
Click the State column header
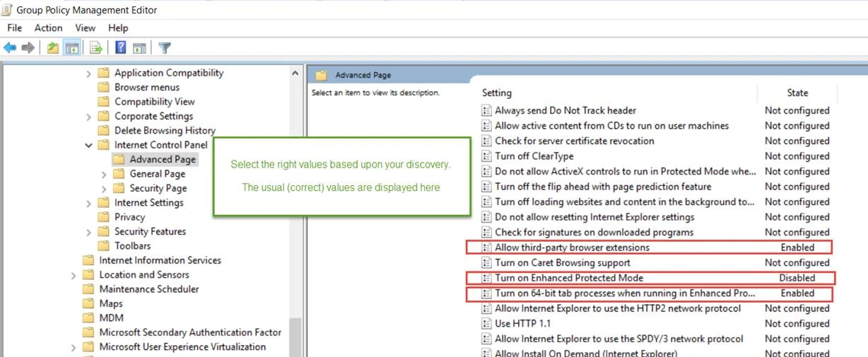pyautogui.click(x=797, y=93)
